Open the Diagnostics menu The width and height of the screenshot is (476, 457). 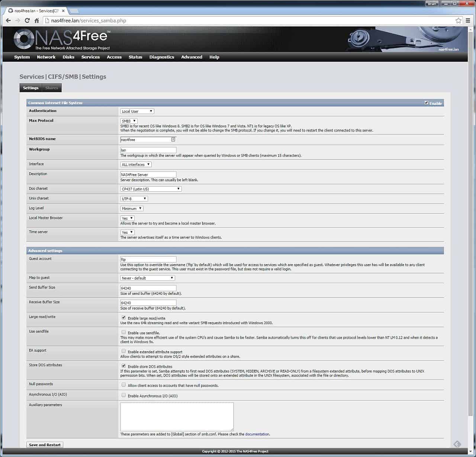point(162,57)
